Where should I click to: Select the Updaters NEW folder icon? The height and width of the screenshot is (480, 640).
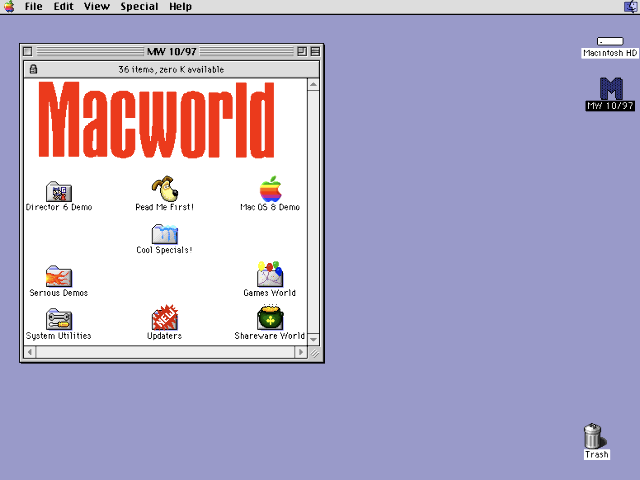pos(164,317)
